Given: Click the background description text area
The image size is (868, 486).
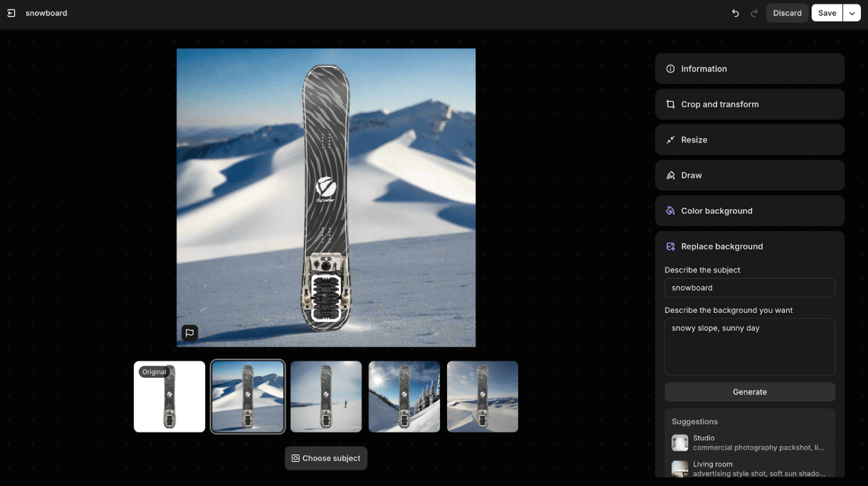Looking at the screenshot, I should [749, 347].
